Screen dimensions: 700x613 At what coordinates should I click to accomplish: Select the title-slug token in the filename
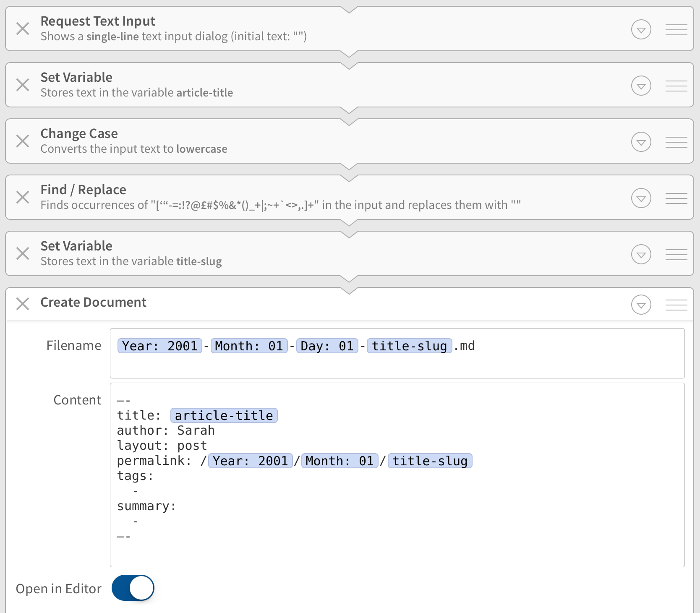point(409,345)
